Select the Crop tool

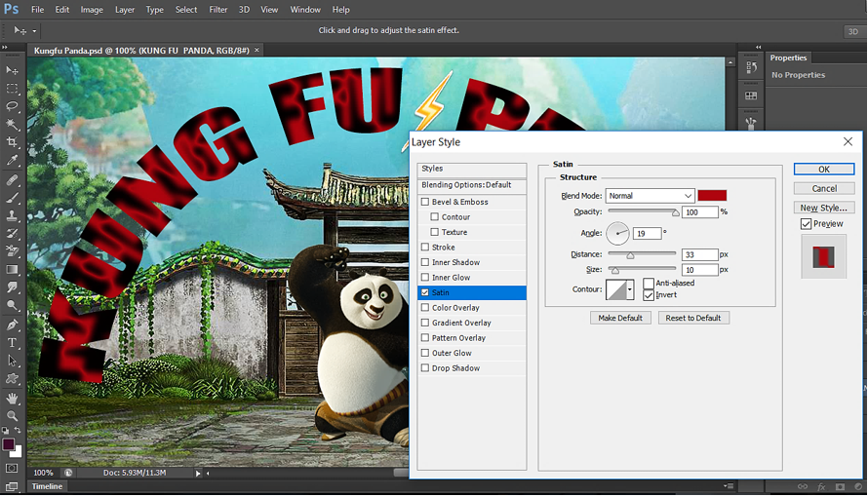tap(12, 142)
